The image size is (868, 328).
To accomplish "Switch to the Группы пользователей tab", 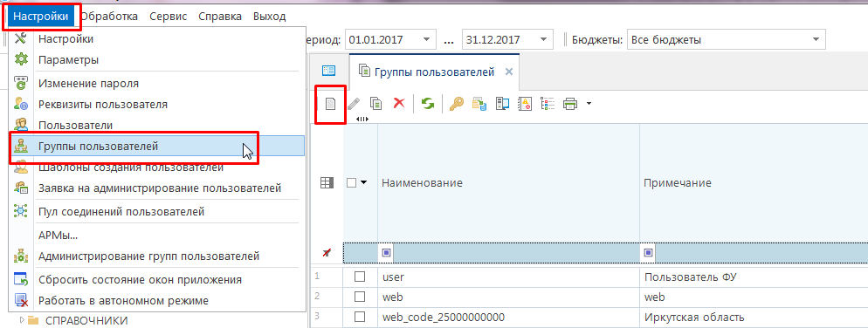I will (435, 72).
